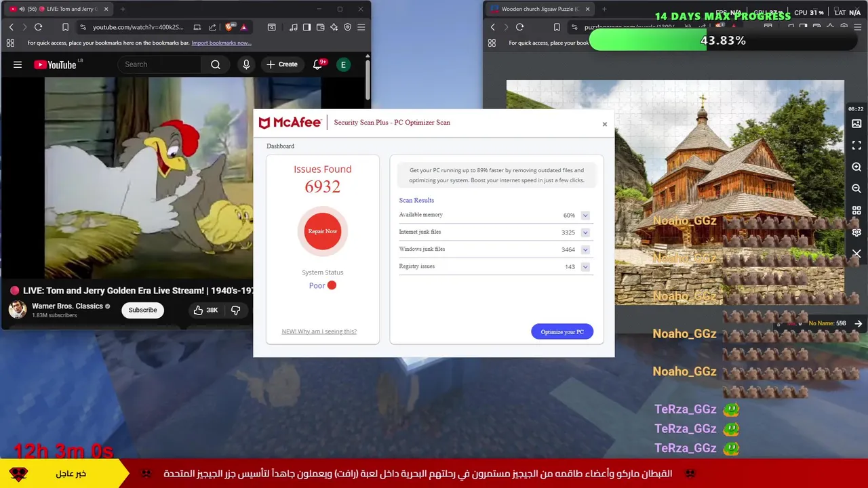This screenshot has width=868, height=488.
Task: Click the YouTube home logo
Action: click(x=56, y=64)
